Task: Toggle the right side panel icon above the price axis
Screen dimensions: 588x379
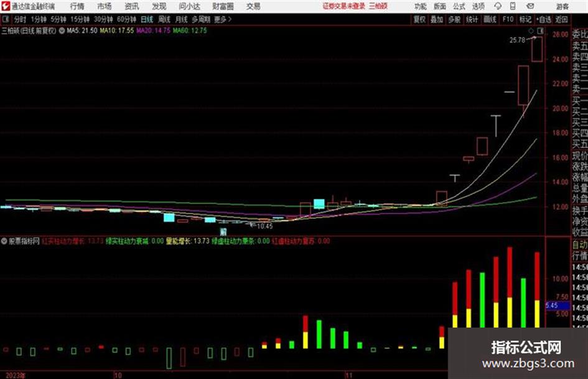Action: (540, 30)
